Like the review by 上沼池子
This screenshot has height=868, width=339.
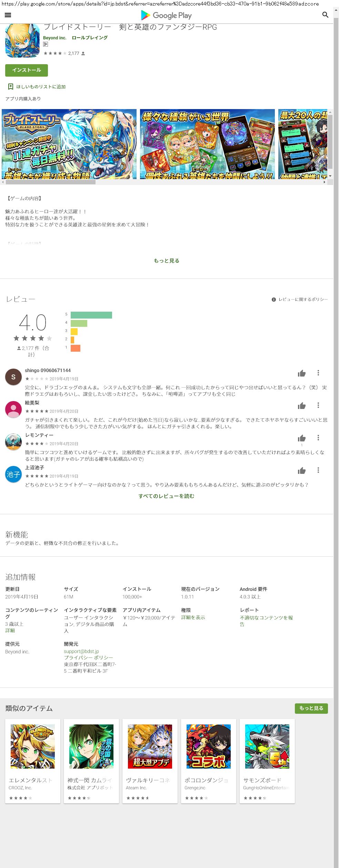tap(302, 470)
